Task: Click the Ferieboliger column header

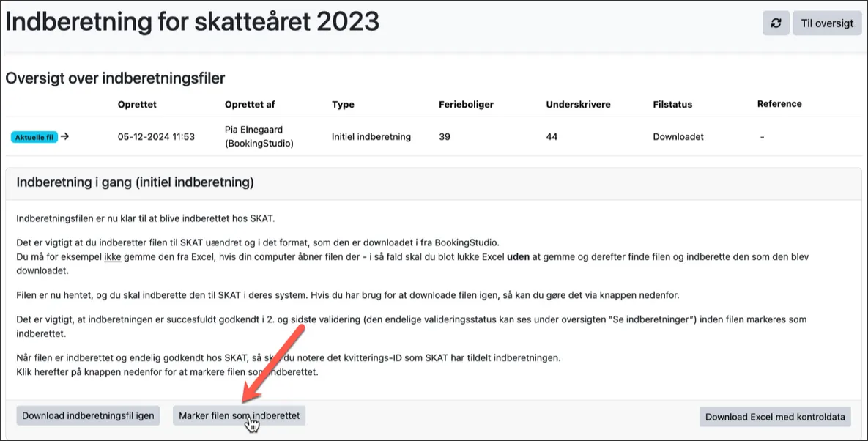Action: click(x=466, y=104)
